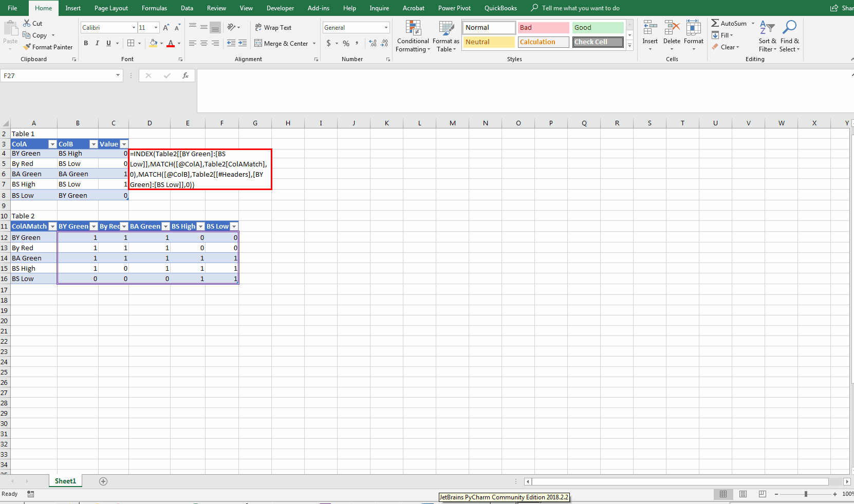The width and height of the screenshot is (854, 504).
Task: Apply the Good cell style
Action: coord(598,27)
